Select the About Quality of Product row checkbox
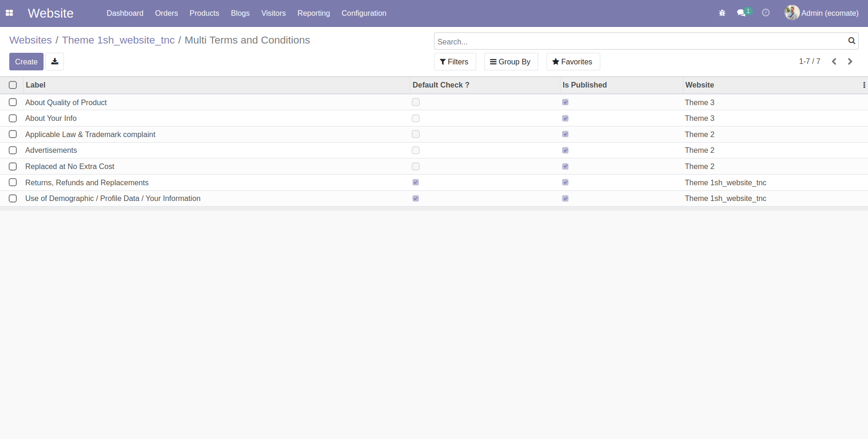 pyautogui.click(x=13, y=102)
